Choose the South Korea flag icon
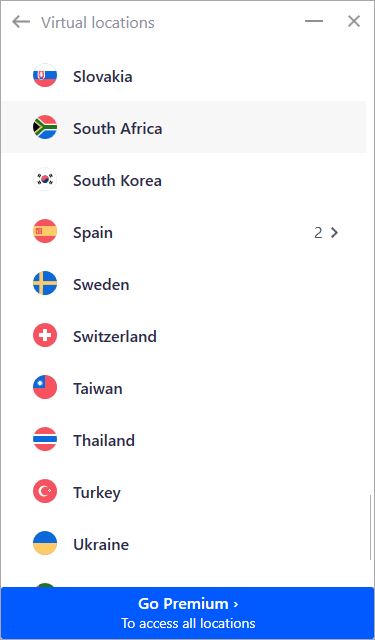375x640 pixels. pos(45,180)
